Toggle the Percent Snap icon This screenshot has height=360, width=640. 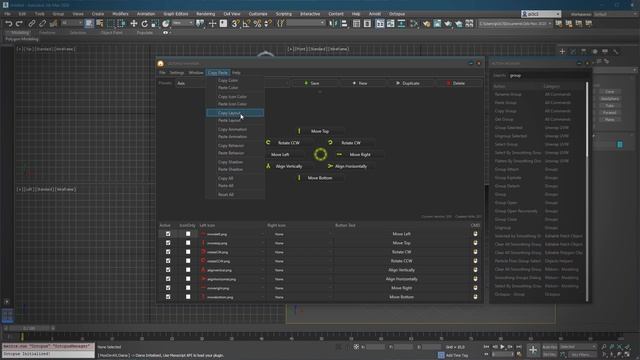click(257, 24)
